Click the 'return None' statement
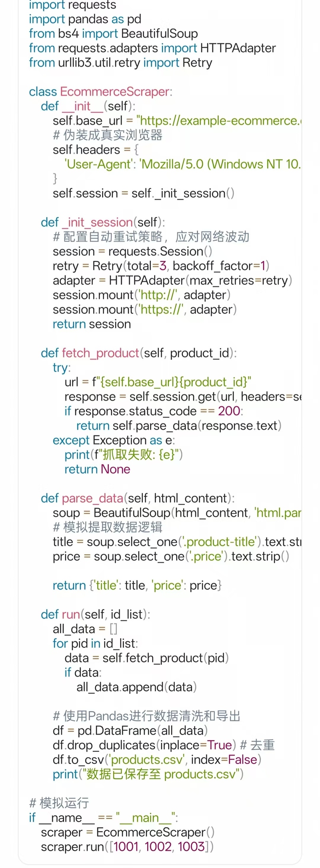320x868 pixels. (x=97, y=469)
